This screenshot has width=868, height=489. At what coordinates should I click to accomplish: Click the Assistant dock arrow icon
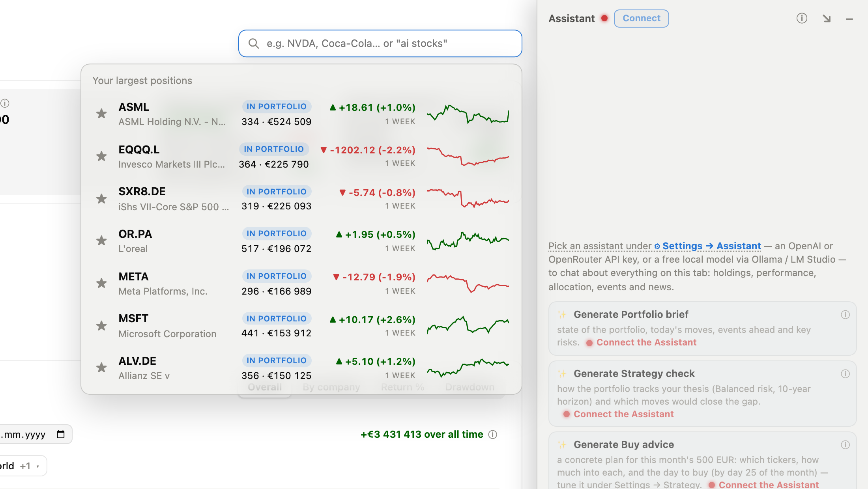827,19
